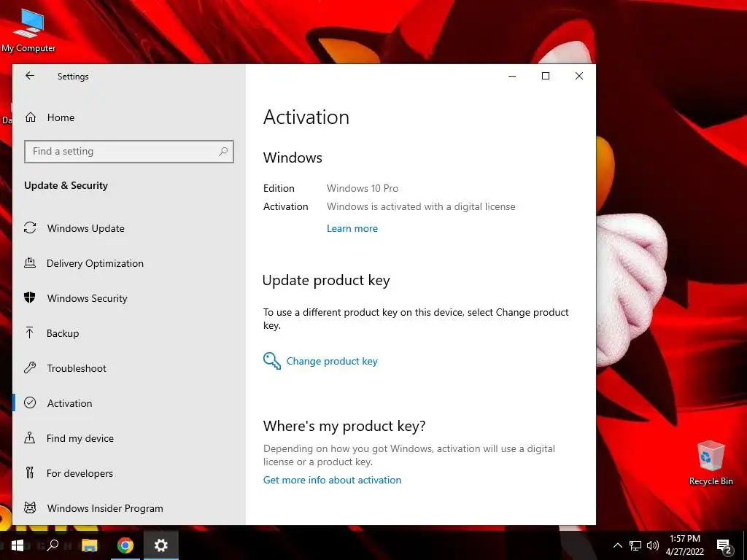Open the Home settings page
Screen dimensions: 747x560
128,117
